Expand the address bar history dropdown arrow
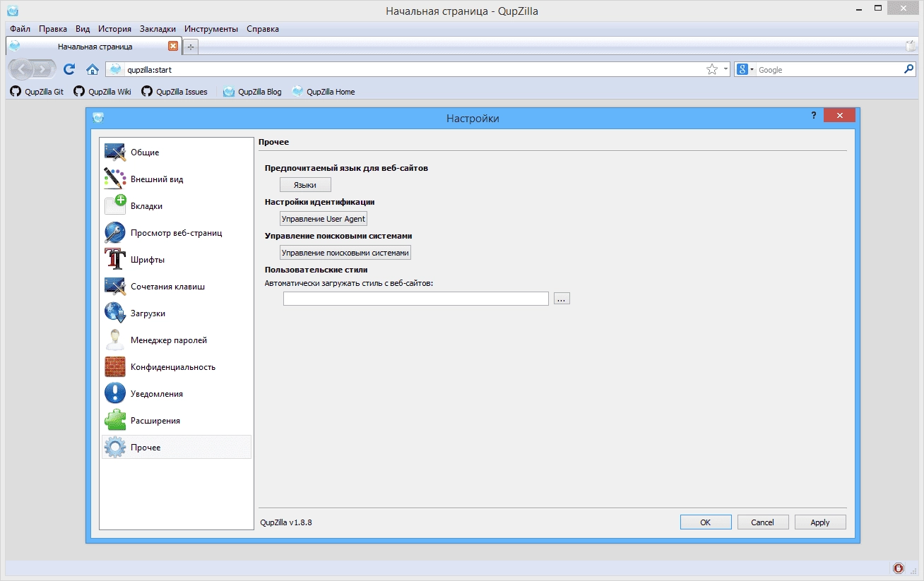This screenshot has width=924, height=581. click(725, 69)
